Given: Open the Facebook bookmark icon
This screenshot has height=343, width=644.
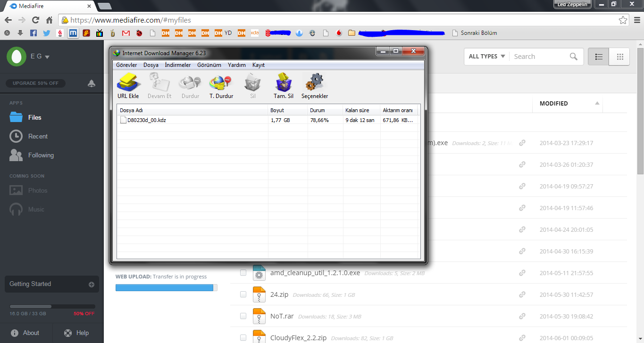Looking at the screenshot, I should click(x=33, y=33).
